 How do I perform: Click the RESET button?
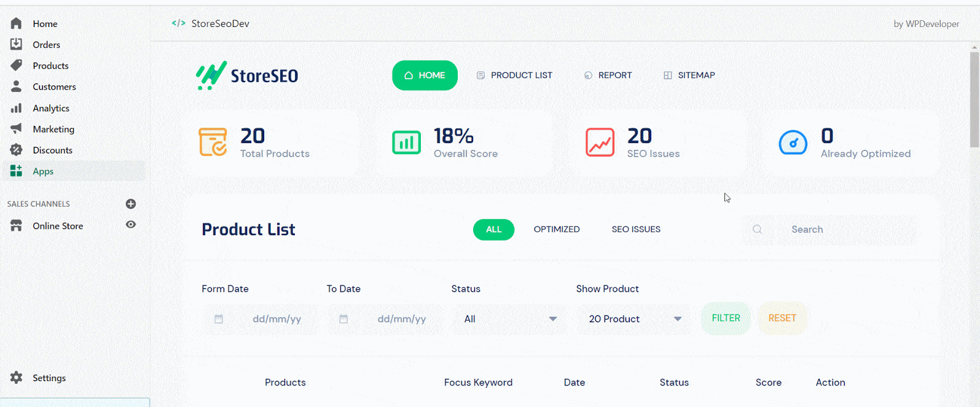(x=782, y=318)
